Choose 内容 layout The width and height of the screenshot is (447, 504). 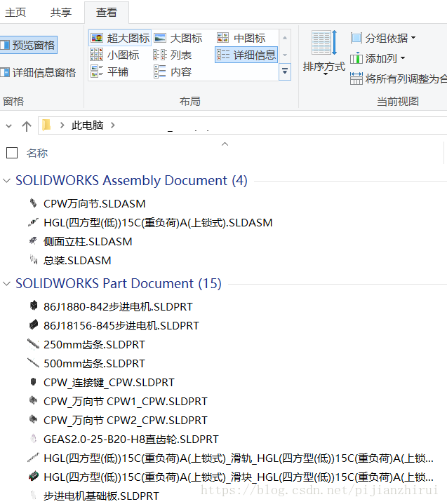(173, 71)
